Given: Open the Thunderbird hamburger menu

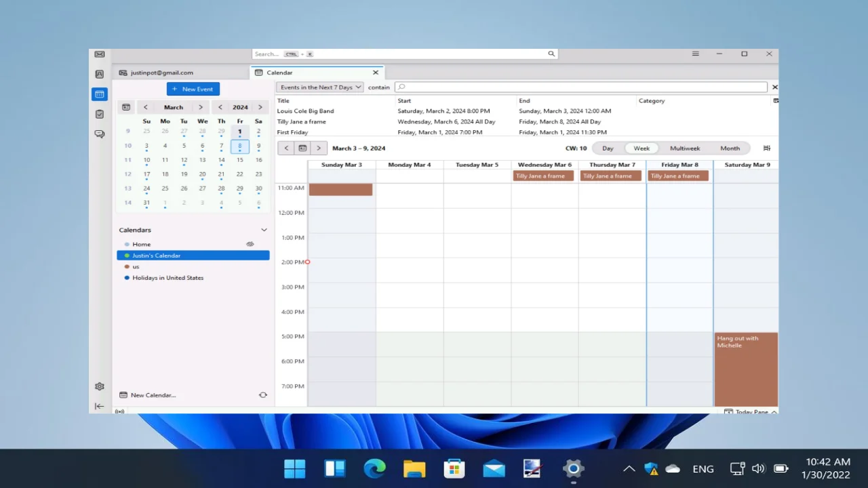Looking at the screenshot, I should tap(695, 54).
